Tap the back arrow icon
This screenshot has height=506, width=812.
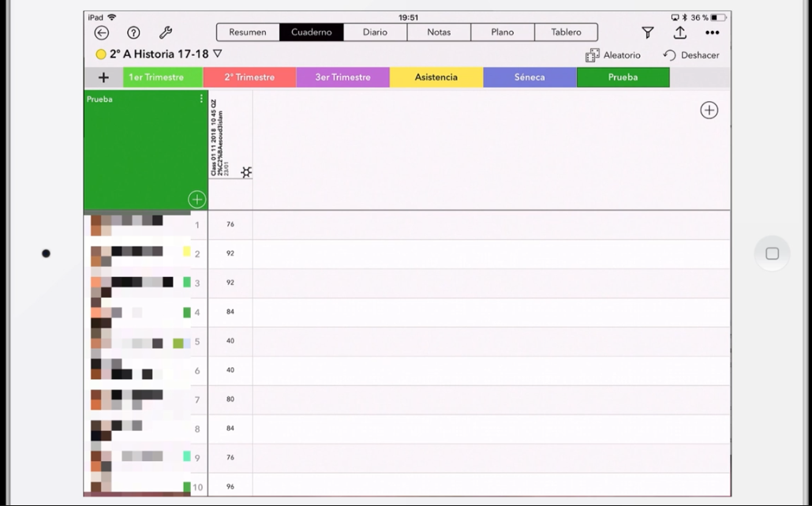tap(102, 32)
